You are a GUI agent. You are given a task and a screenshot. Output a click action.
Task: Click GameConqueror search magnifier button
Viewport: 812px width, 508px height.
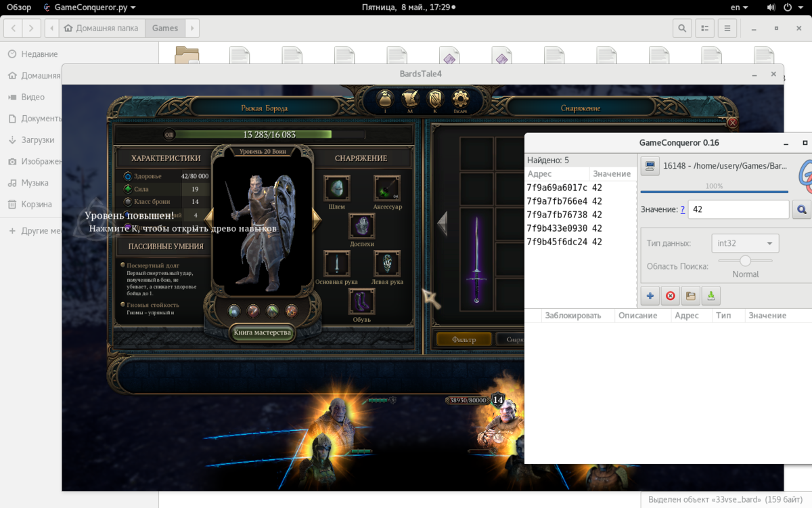(x=803, y=210)
